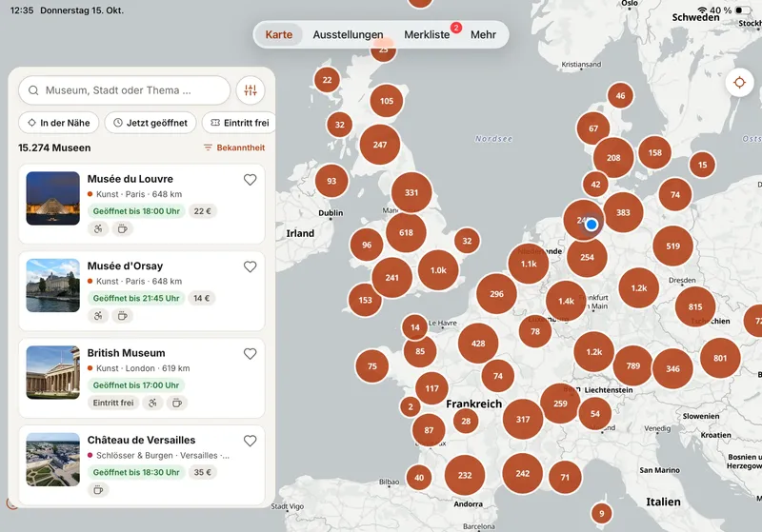Open the Musée d'Orsay thumbnail

[53, 286]
